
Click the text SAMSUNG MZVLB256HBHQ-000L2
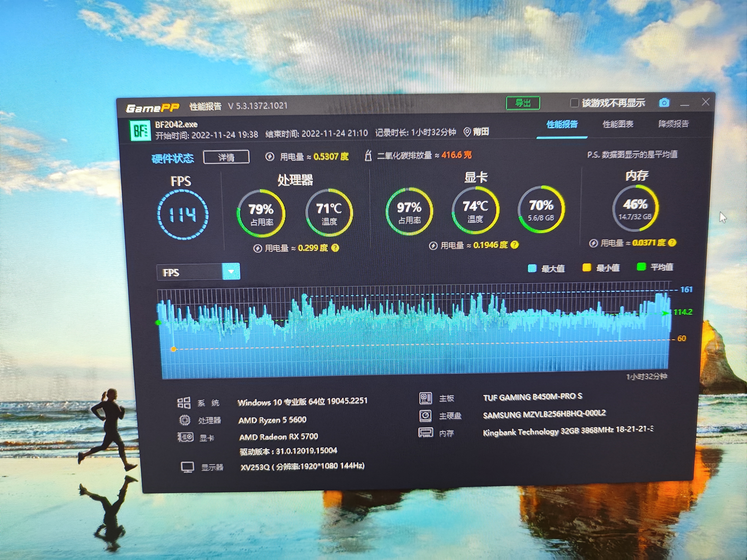(544, 414)
